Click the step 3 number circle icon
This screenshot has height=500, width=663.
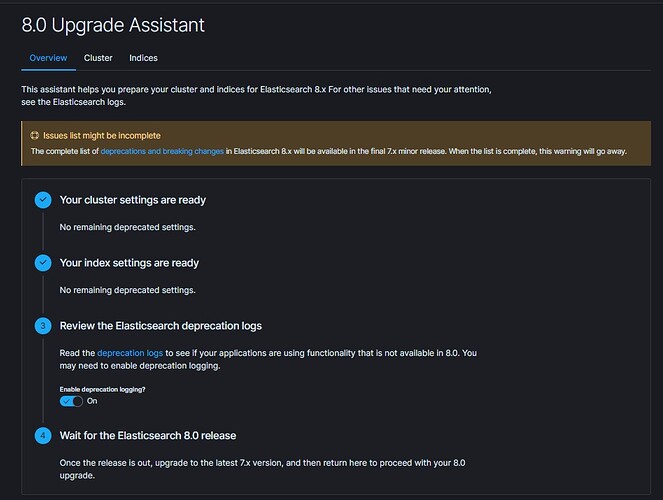(43, 326)
